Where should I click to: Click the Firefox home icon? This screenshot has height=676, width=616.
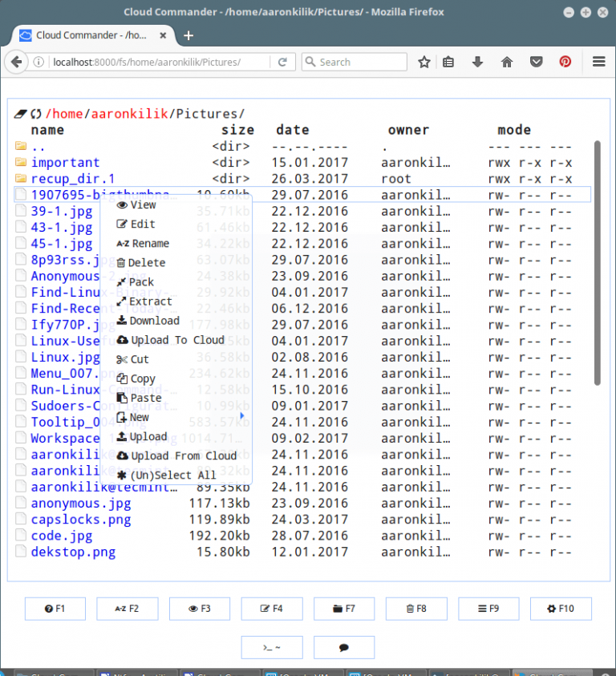(507, 62)
